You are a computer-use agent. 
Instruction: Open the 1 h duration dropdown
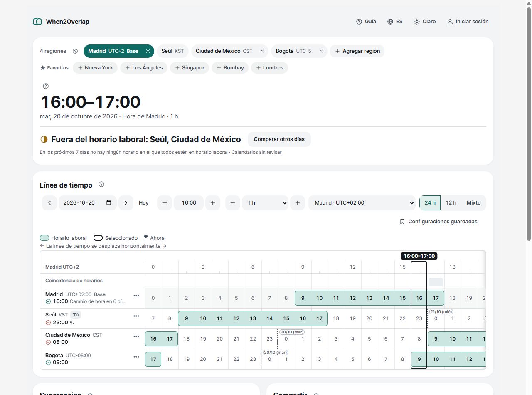265,203
